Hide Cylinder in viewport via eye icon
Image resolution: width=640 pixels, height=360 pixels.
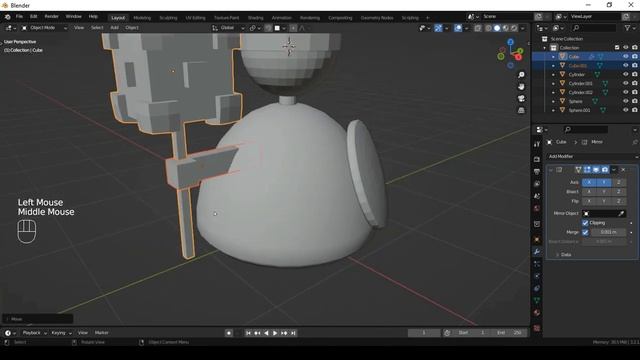(626, 74)
